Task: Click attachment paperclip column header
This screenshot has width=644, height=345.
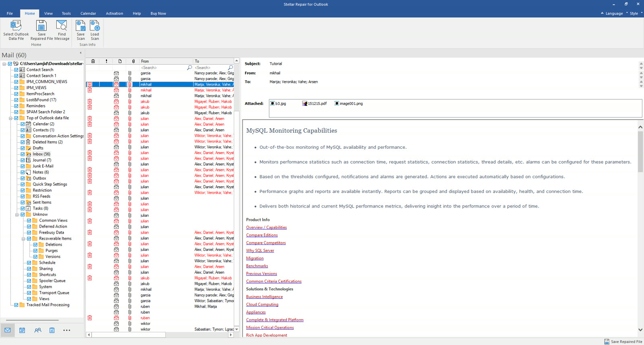Action: 133,61
